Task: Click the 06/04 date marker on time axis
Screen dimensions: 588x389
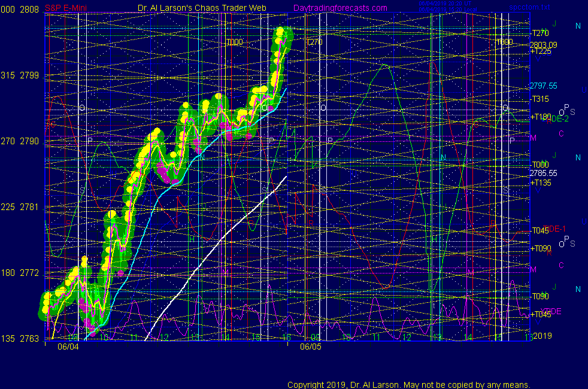Action: click(66, 346)
